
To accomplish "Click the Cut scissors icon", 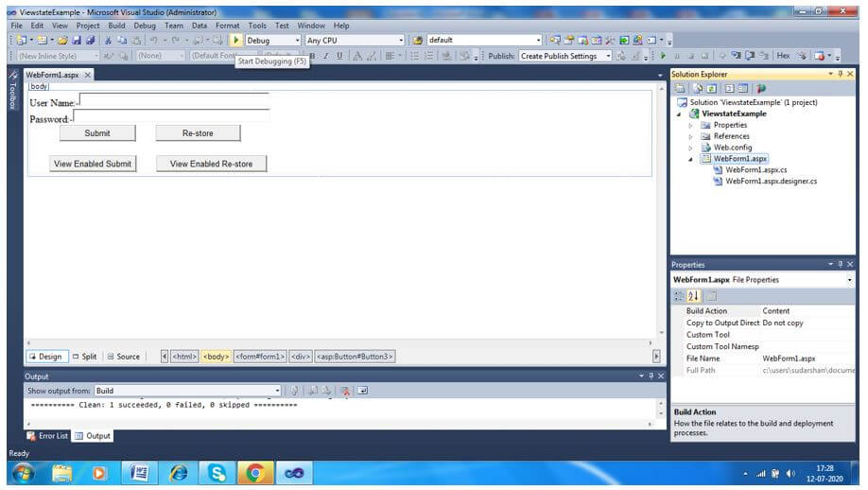I will coord(108,40).
